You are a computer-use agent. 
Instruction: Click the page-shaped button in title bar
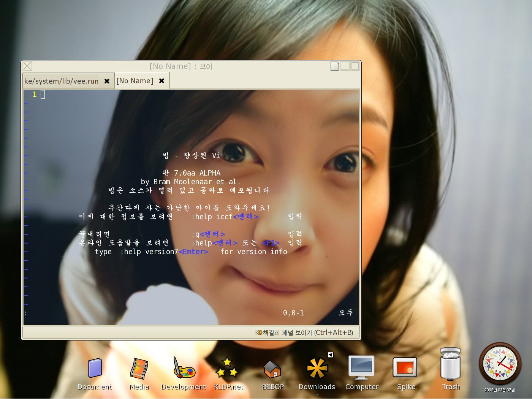pos(334,66)
